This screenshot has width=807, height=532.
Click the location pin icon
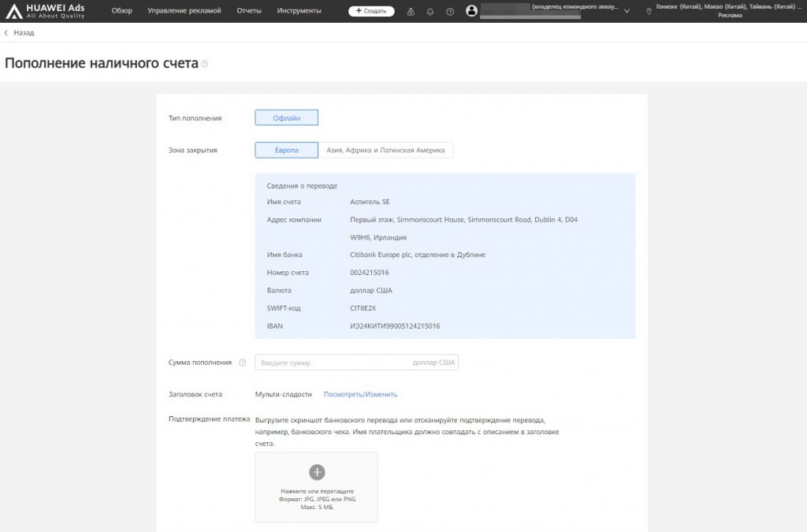pos(649,11)
